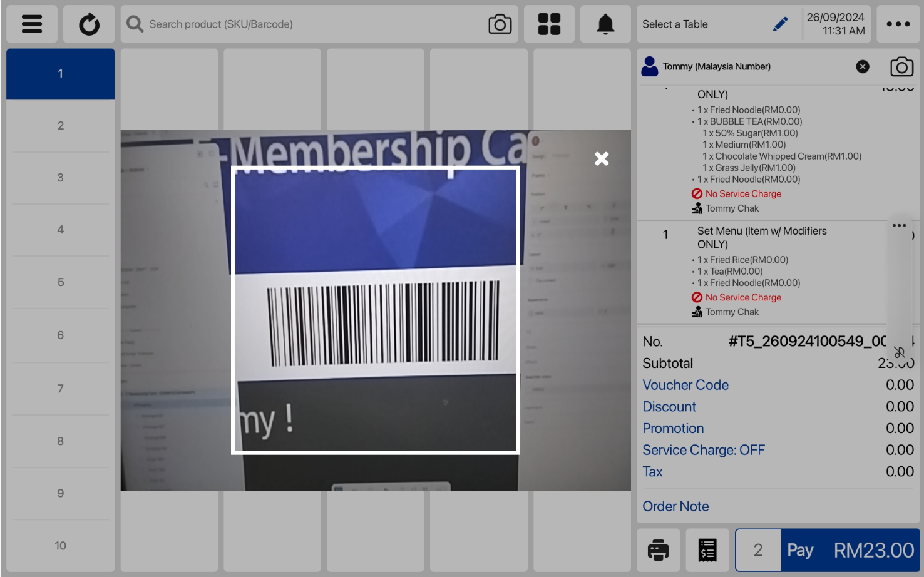Open the hamburger main menu

tap(32, 24)
